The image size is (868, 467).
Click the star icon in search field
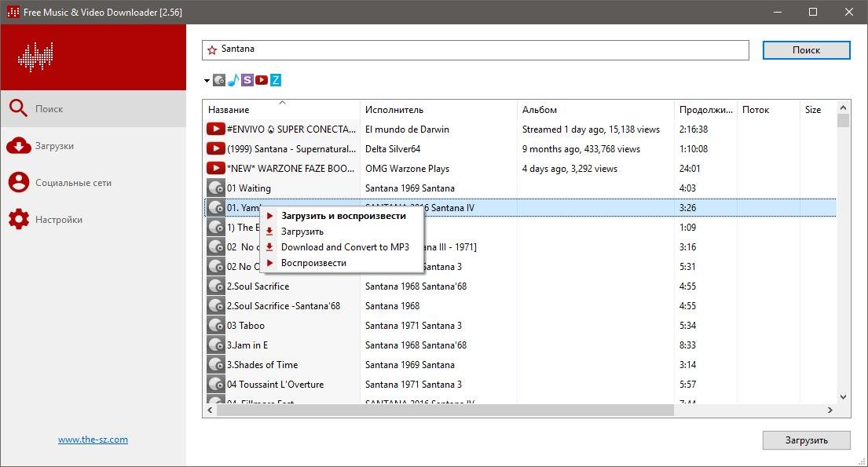[212, 49]
